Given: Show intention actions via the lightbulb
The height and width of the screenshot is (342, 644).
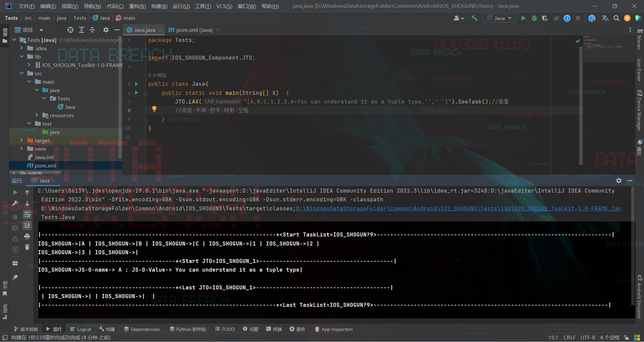Looking at the screenshot, I should (154, 109).
